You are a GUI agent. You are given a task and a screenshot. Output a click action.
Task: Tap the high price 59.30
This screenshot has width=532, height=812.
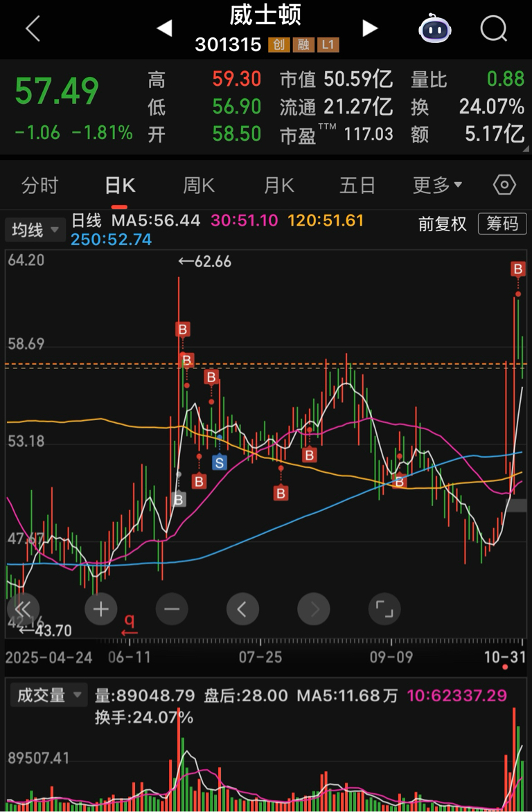[236, 79]
